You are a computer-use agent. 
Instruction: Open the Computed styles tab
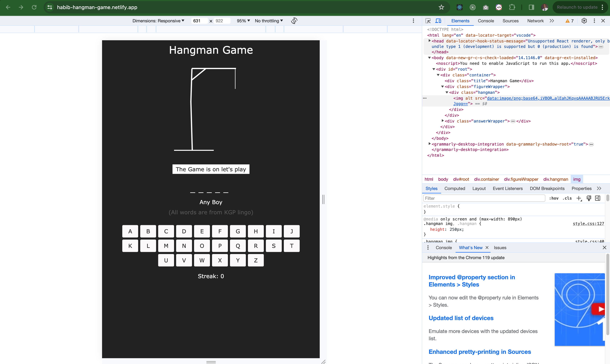pos(455,188)
